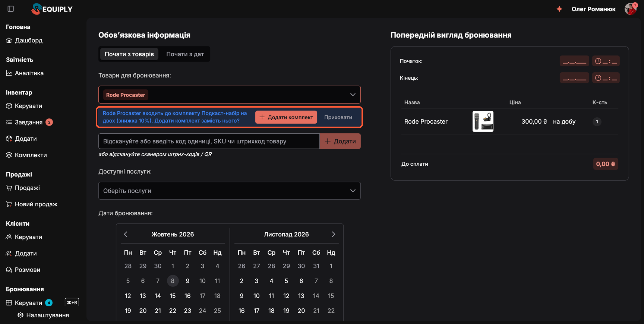Start a Новий продаж

point(32,204)
